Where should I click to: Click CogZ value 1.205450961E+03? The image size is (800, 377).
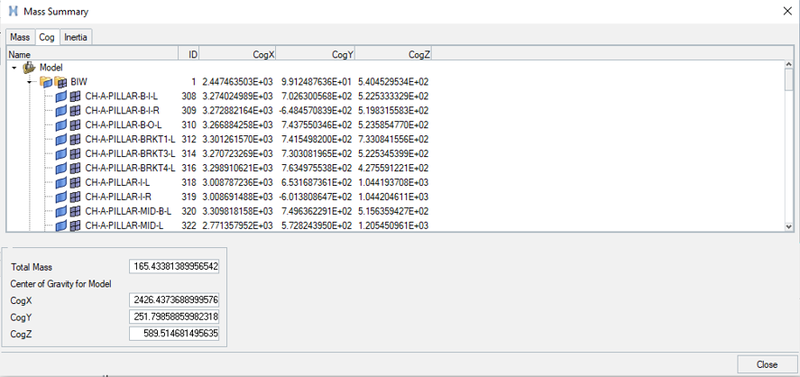393,225
